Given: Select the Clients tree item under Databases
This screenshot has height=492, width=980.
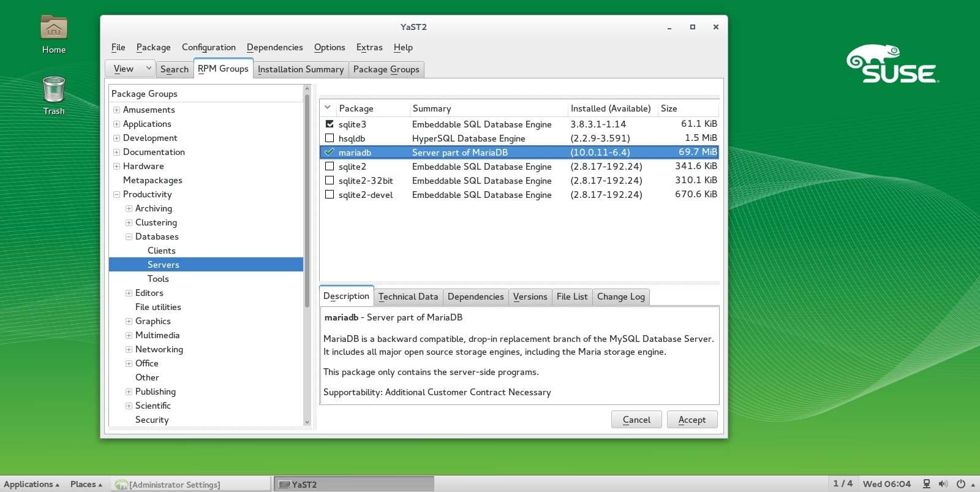Looking at the screenshot, I should [x=161, y=251].
